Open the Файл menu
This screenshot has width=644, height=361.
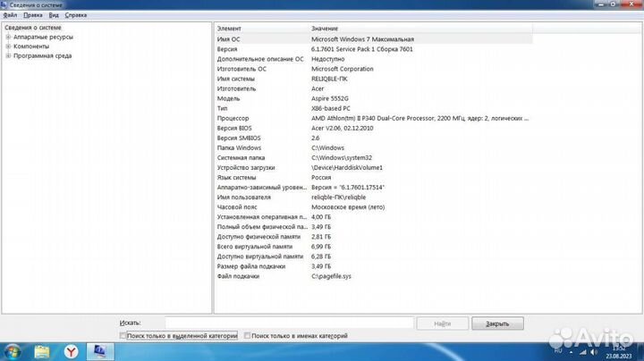pos(10,15)
